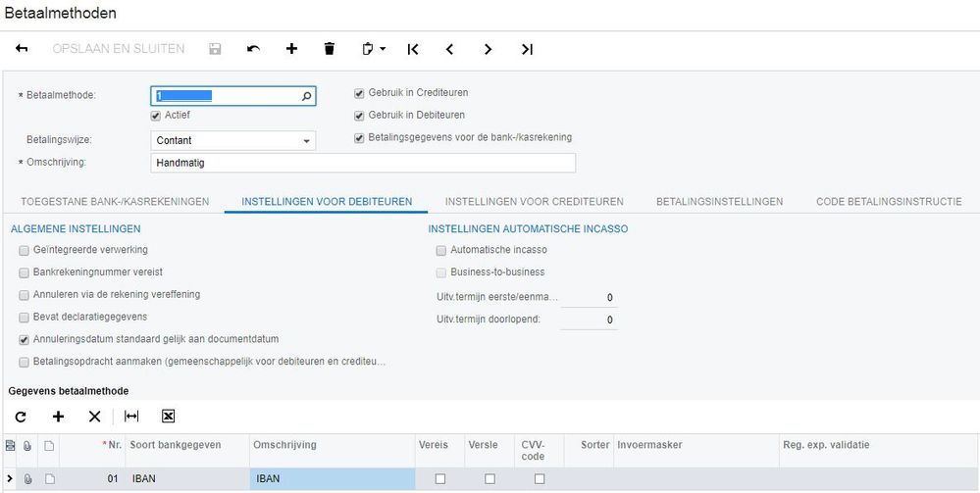The width and height of the screenshot is (980, 493).
Task: Go to first record icon
Action: (x=412, y=49)
